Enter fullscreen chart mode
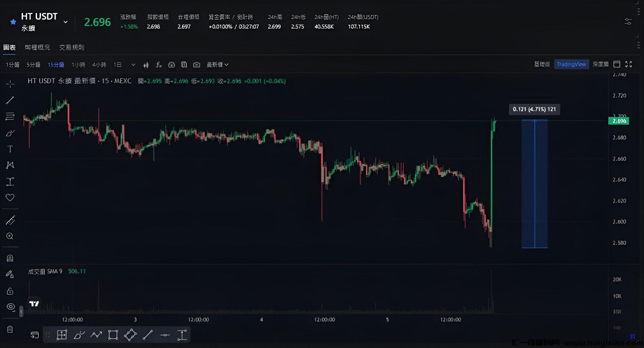 pyautogui.click(x=628, y=64)
